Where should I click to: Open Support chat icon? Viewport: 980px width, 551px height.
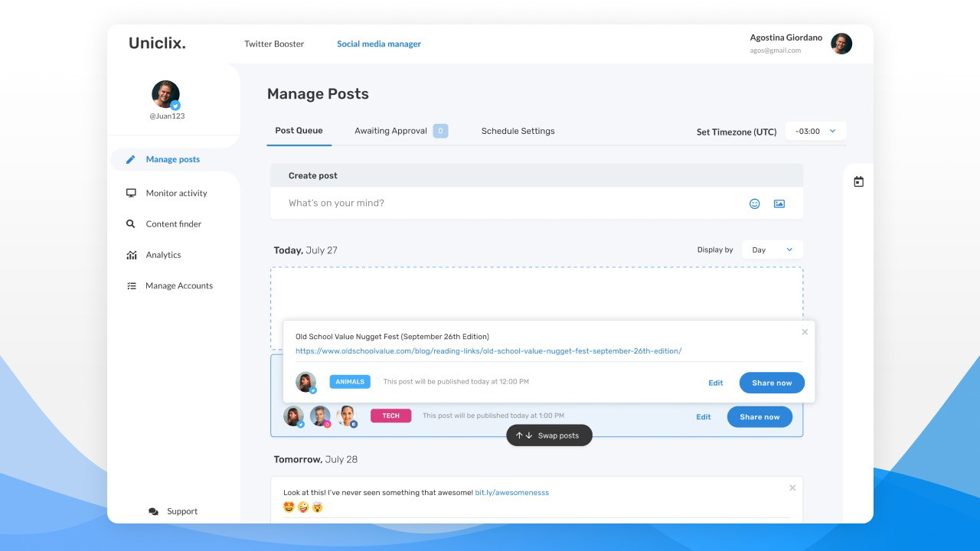tap(153, 511)
